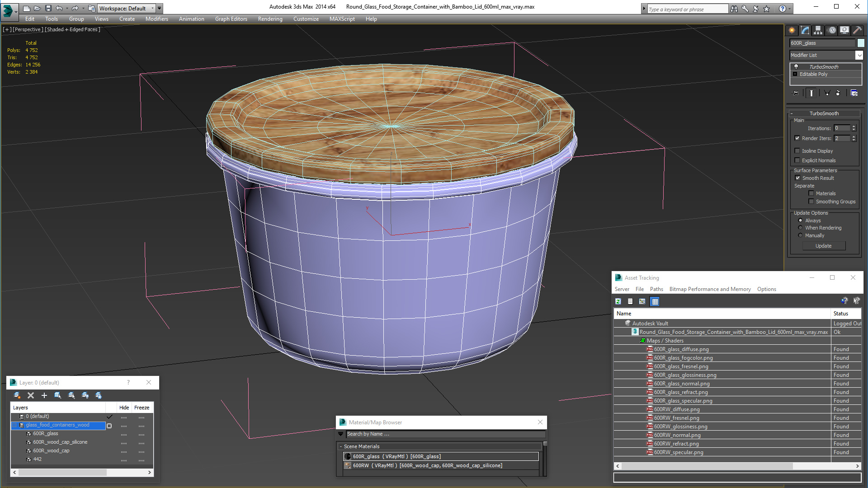Open the Hierarchy command panel tab

[818, 30]
